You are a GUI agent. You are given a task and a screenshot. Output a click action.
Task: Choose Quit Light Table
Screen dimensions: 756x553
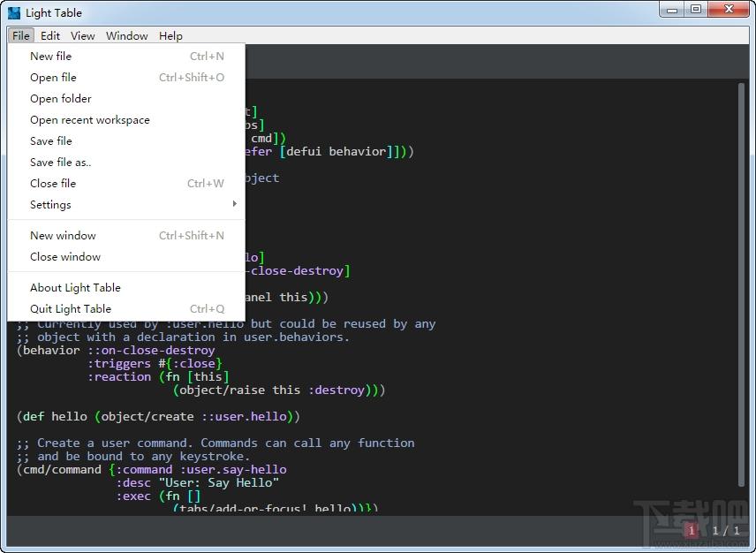pyautogui.click(x=126, y=309)
